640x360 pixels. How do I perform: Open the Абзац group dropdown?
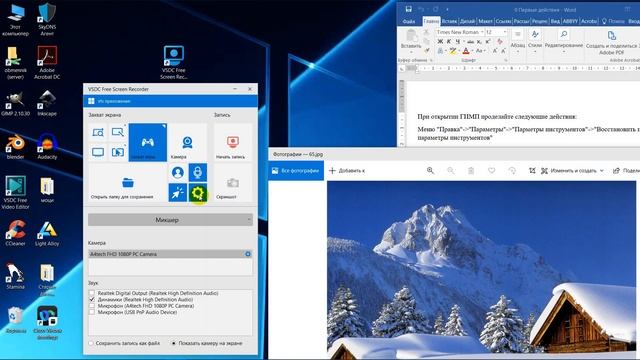[518, 42]
